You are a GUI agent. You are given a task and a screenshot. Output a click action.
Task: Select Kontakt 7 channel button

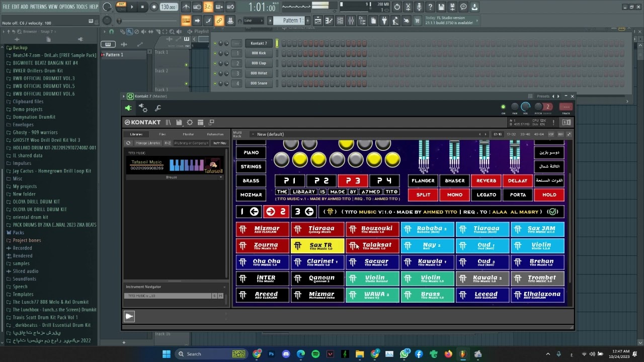coord(259,43)
